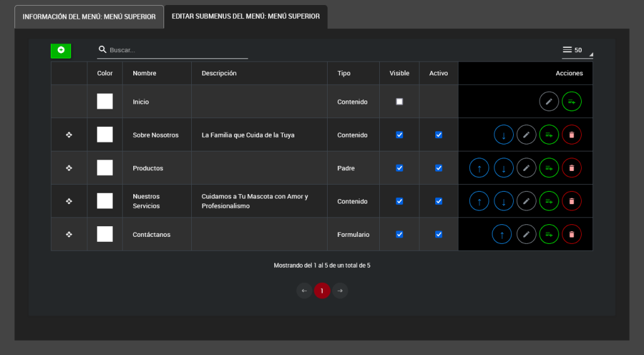Screen dimensions: 644x355
Task: Click the white color swatch for Productos
Action: click(x=105, y=168)
